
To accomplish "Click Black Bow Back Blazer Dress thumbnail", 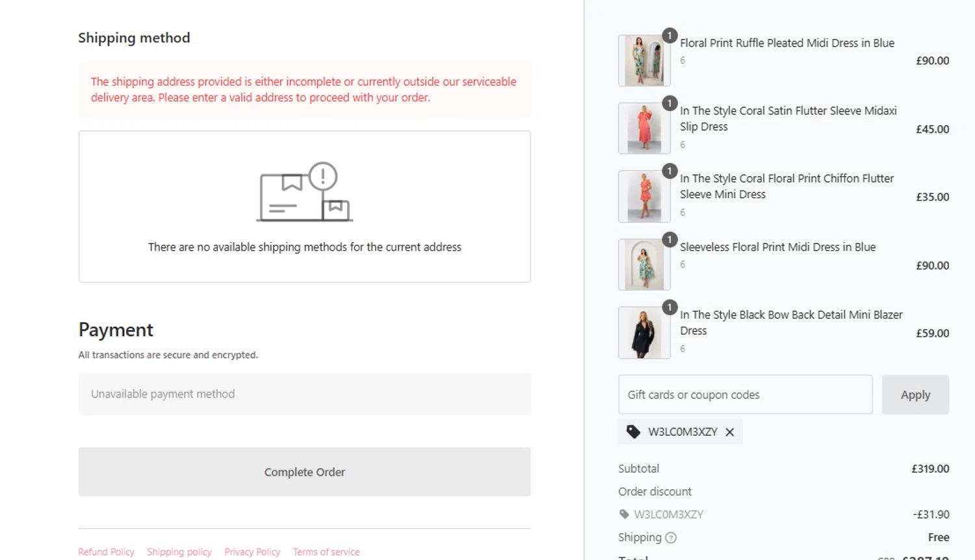I will coord(644,333).
